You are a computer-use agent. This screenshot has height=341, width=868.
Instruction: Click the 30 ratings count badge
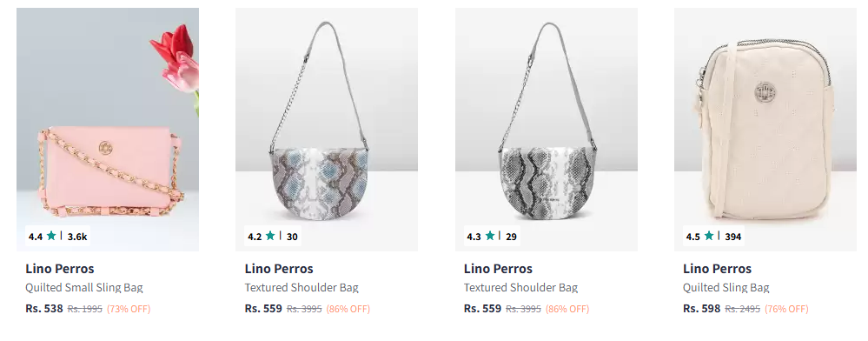292,237
